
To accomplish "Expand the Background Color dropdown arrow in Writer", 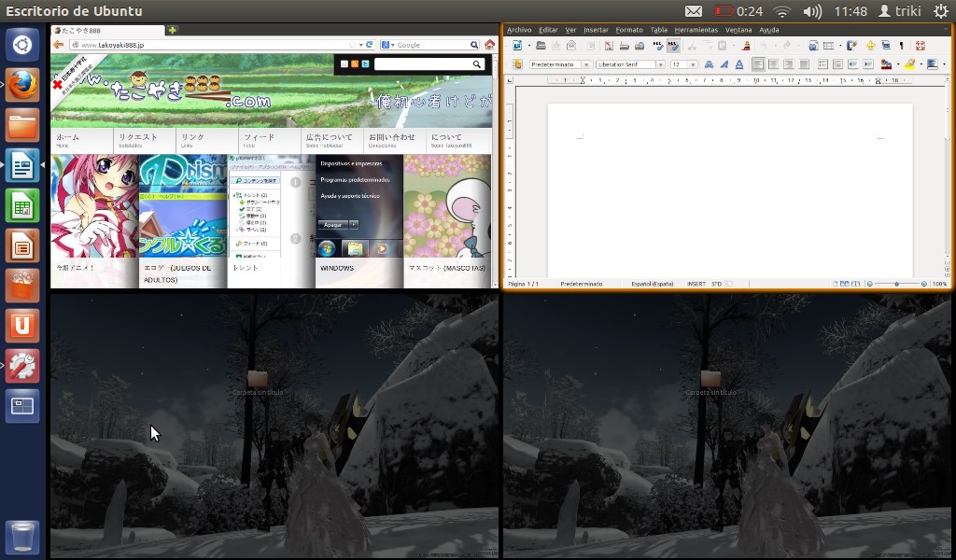I will pos(944,64).
